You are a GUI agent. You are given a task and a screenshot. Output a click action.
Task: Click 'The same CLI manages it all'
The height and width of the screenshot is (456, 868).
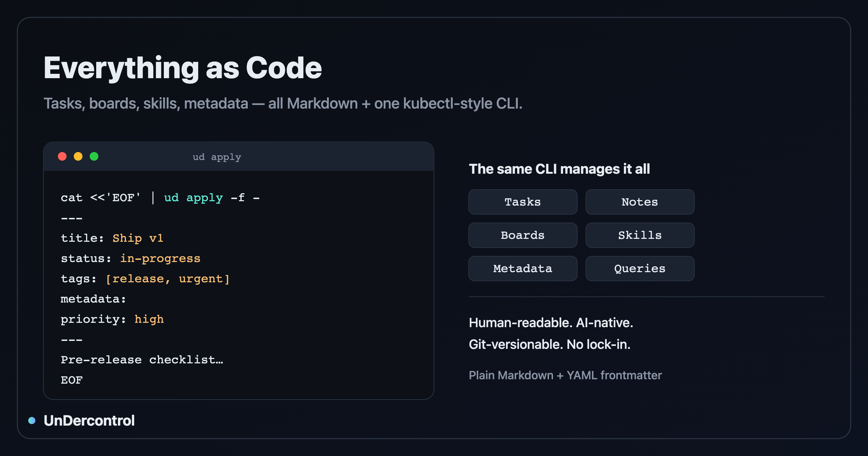click(559, 169)
